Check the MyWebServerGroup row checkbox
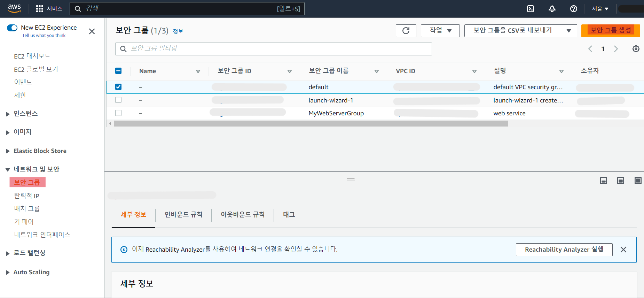 coord(118,113)
